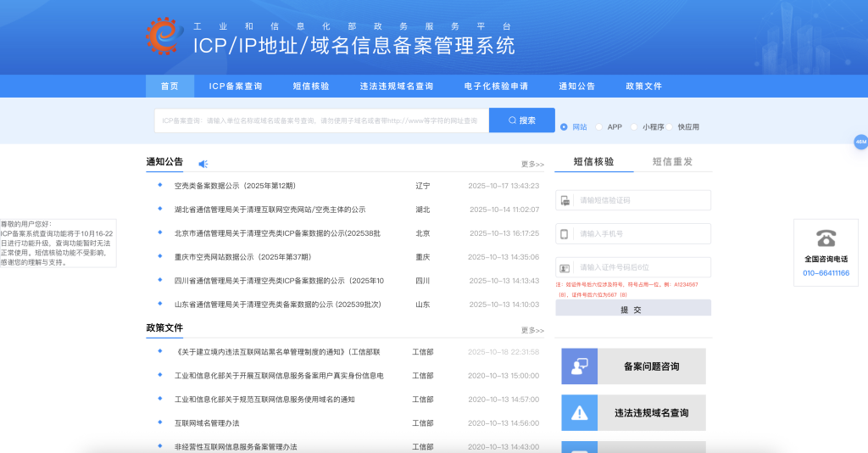
Task: Pick the 快应用 radio option
Action: 670,127
